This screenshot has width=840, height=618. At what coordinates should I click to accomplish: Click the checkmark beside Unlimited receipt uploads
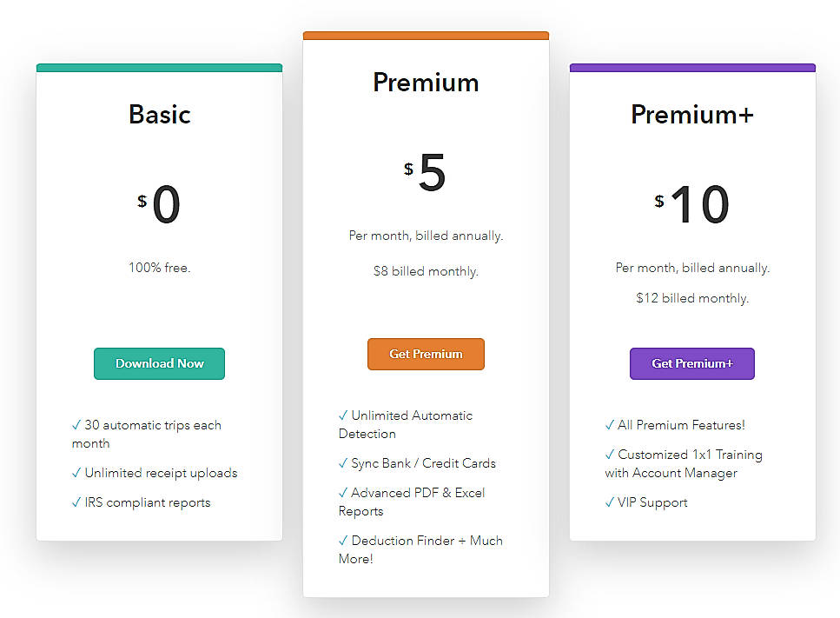(x=76, y=473)
